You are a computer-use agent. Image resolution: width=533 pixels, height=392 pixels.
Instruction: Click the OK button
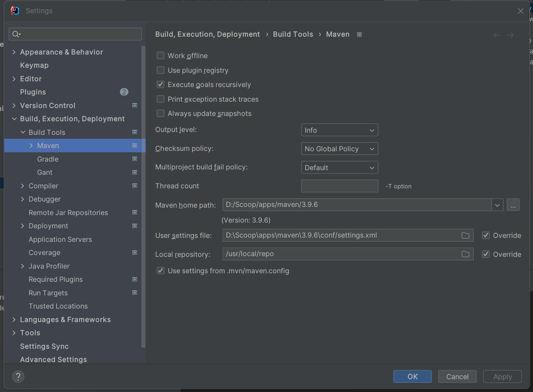[x=412, y=377]
